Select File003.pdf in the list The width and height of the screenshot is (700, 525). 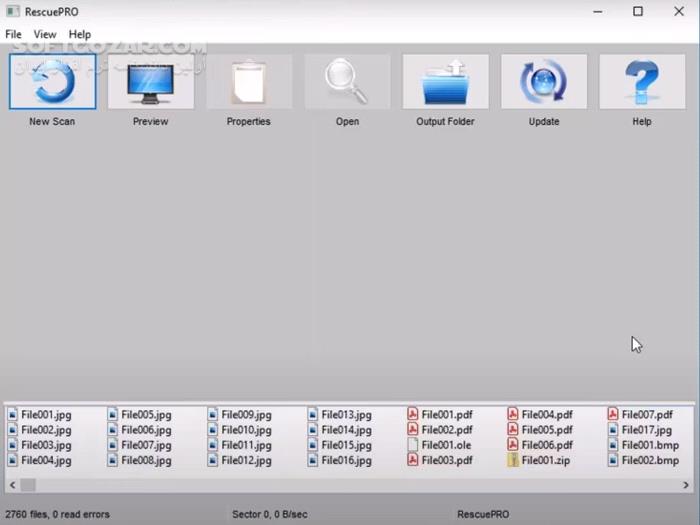pos(440,460)
